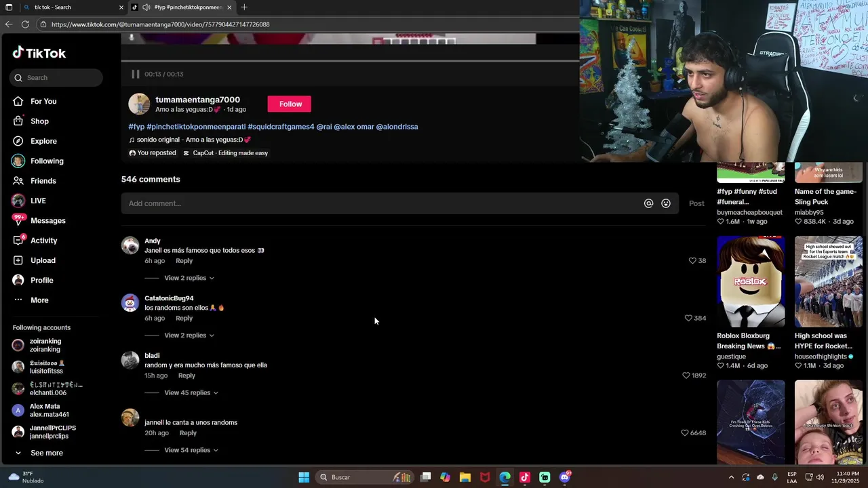Click the TikTok logo
This screenshot has width=868, height=488.
(x=39, y=53)
